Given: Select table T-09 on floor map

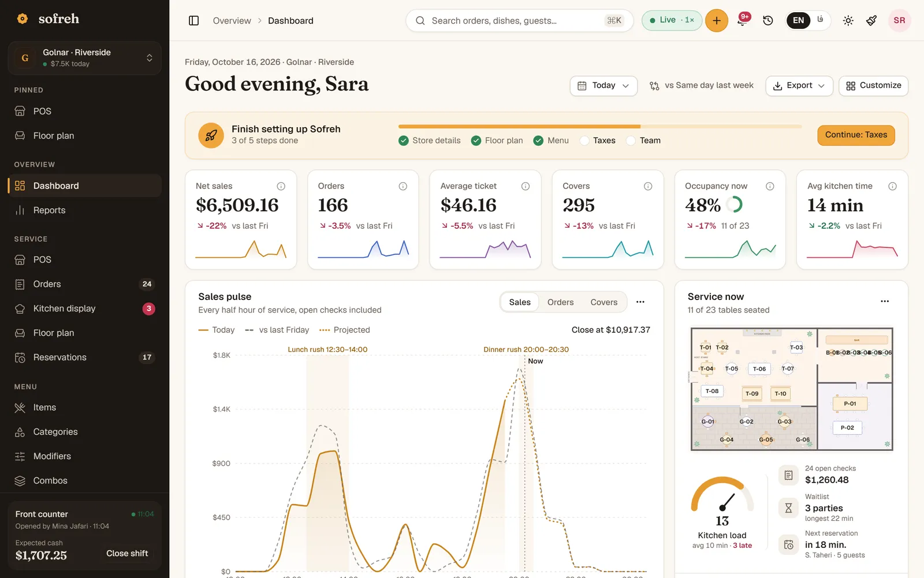Looking at the screenshot, I should point(752,394).
